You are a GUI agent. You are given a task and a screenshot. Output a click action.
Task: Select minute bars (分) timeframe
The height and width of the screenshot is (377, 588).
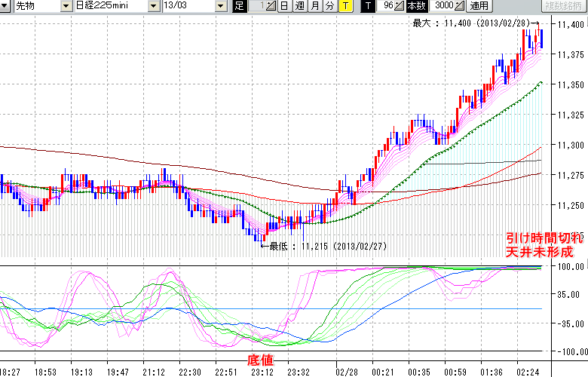(x=329, y=6)
